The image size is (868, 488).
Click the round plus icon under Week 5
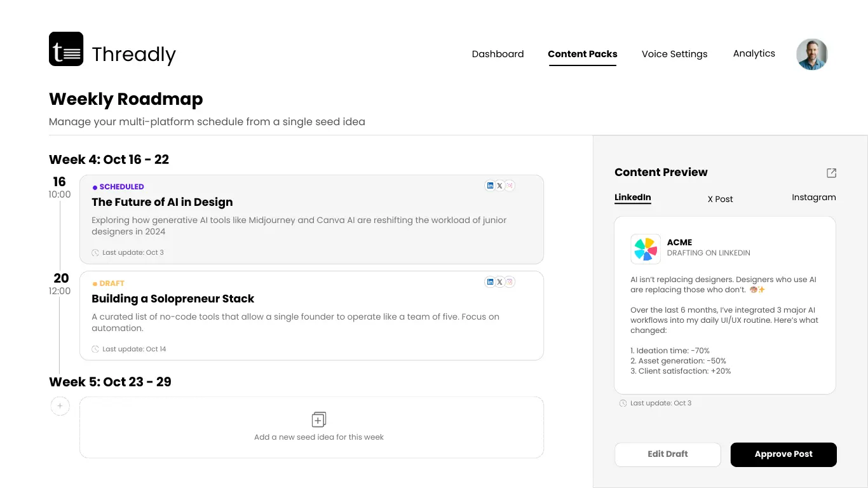coord(60,405)
